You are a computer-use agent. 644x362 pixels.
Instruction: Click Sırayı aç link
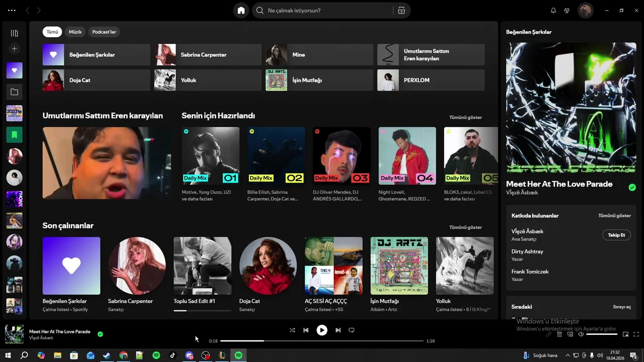(622, 307)
